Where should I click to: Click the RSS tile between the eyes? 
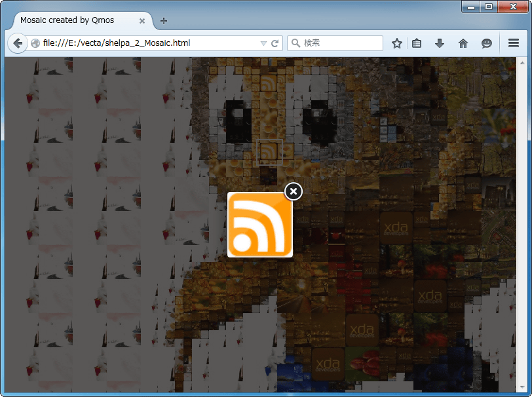(x=269, y=83)
